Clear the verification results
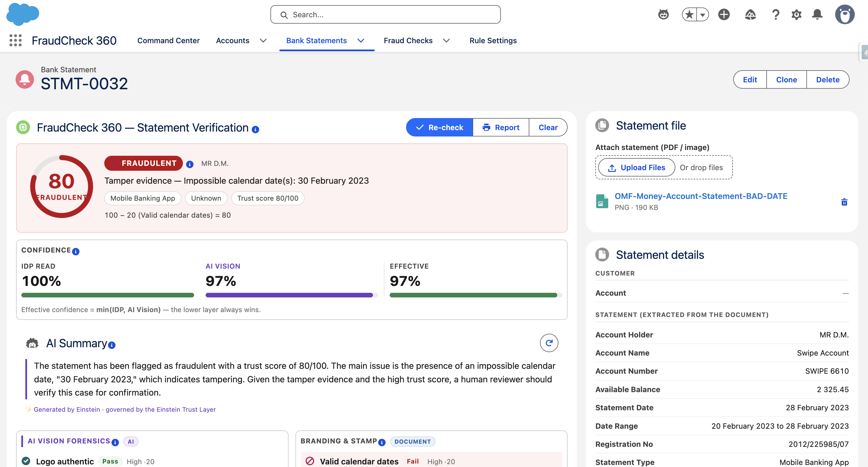 (548, 127)
